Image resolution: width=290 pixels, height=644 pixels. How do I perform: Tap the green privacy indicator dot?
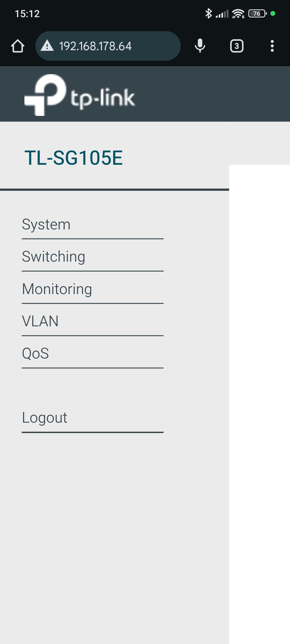click(x=273, y=13)
